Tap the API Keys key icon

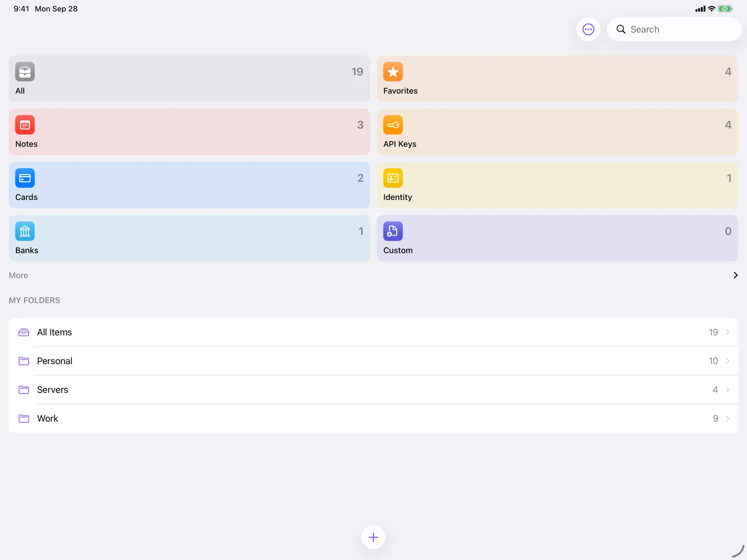tap(393, 125)
